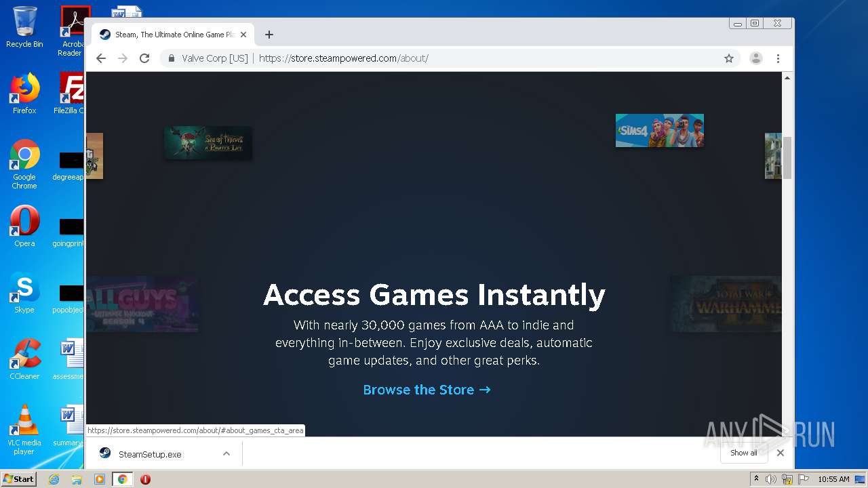Click Show all downloads

click(x=744, y=453)
